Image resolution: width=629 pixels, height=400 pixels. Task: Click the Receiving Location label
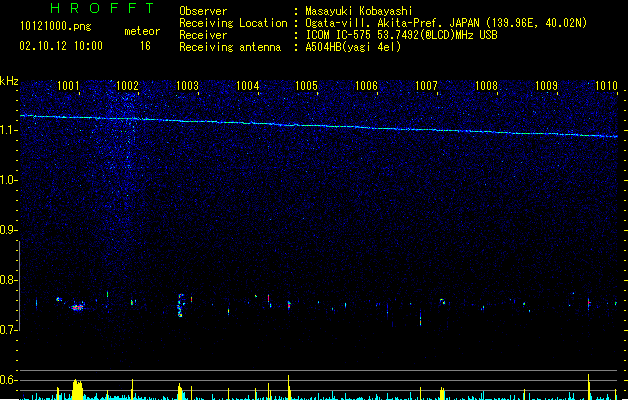pos(233,23)
